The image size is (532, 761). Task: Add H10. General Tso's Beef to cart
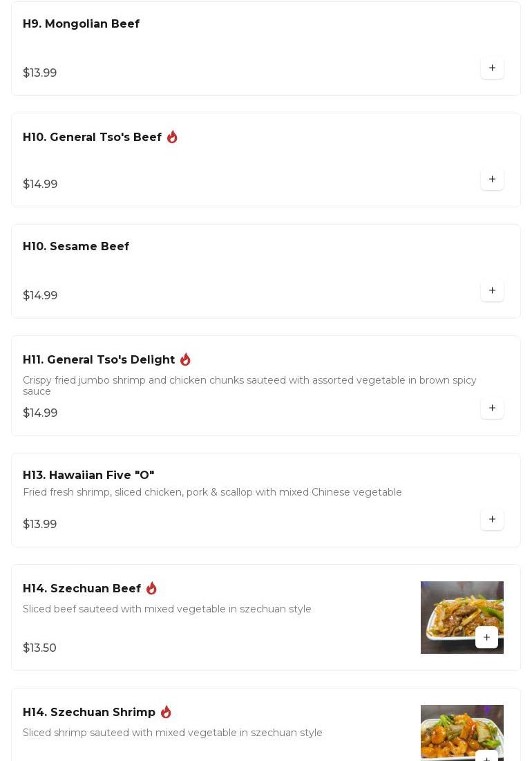(492, 179)
